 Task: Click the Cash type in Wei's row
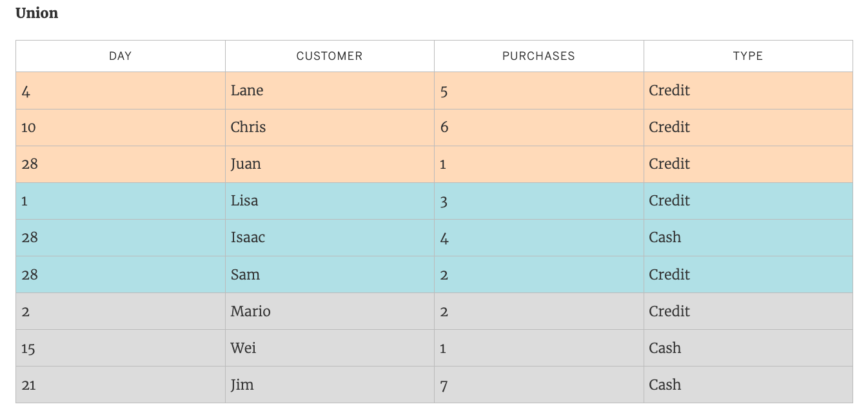click(665, 348)
